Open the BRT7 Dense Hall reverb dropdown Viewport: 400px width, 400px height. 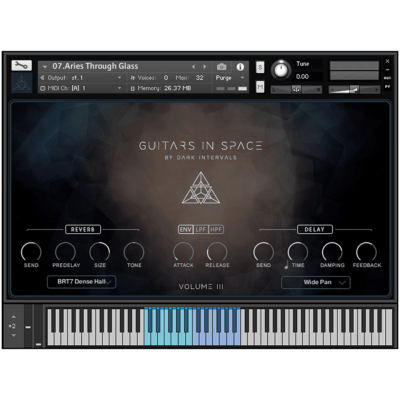pos(82,282)
